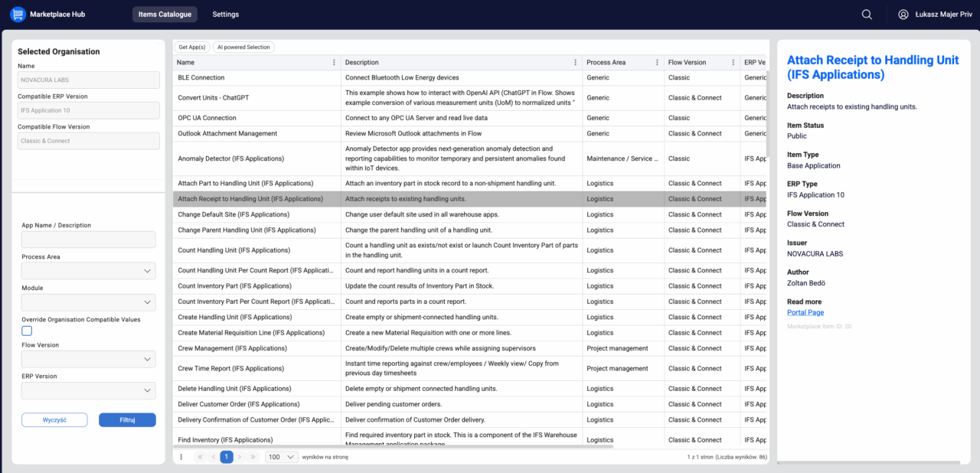980x473 pixels.
Task: Focus the App Name / Description field
Action: pyautogui.click(x=88, y=240)
